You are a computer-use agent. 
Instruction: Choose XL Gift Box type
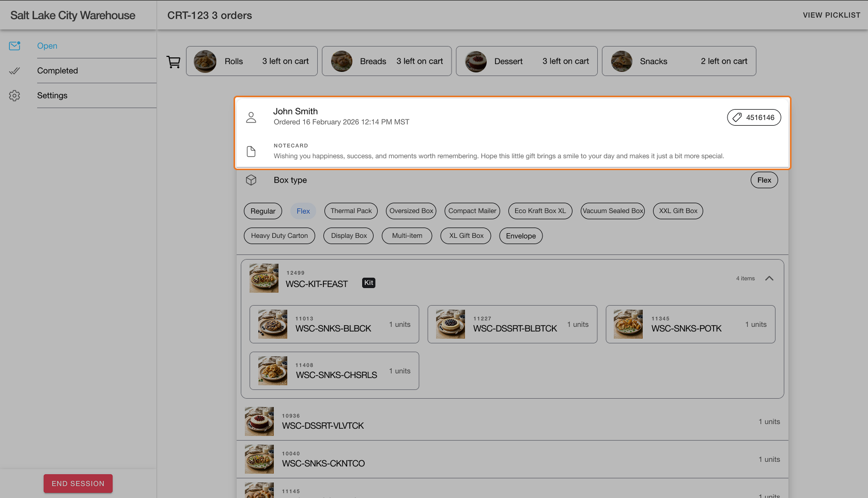[466, 236]
